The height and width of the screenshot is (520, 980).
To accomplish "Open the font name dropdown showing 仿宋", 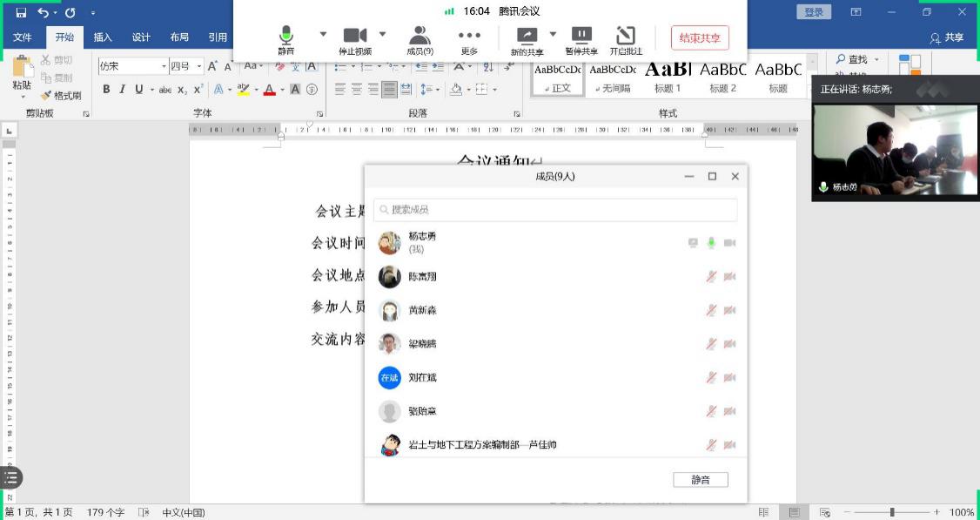I will pos(163,66).
